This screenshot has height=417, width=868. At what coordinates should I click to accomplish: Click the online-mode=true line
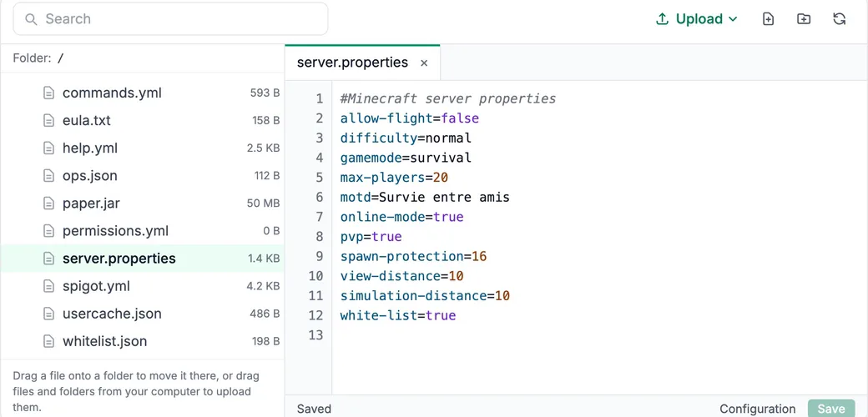coord(402,217)
